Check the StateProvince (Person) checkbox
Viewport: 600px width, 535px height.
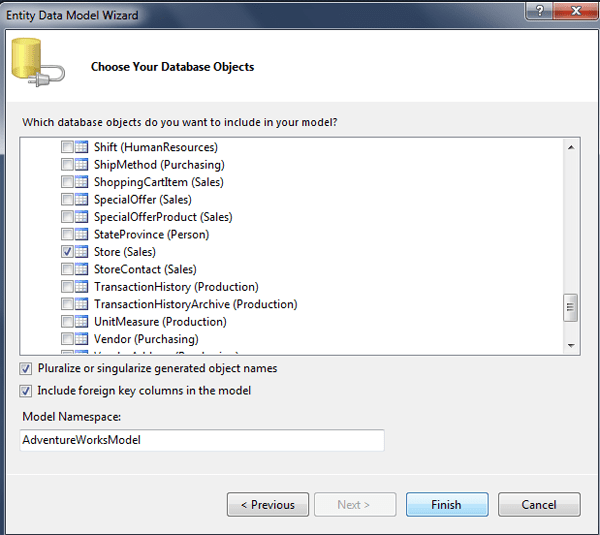coord(67,234)
